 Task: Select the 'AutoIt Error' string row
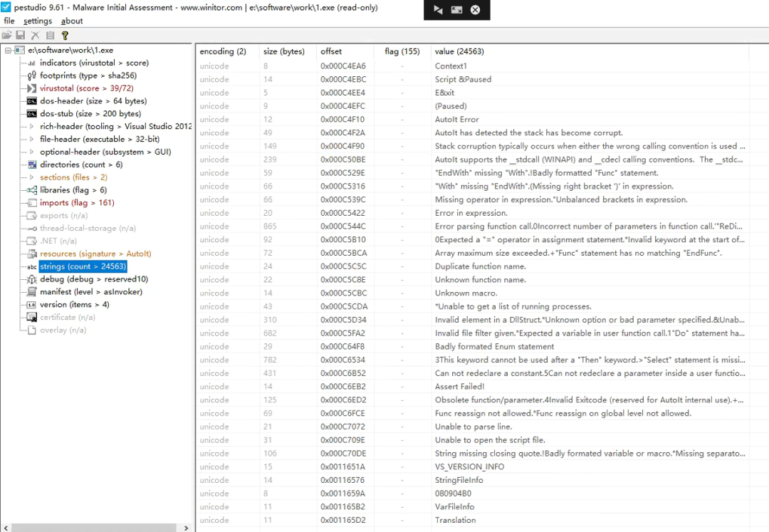click(472, 120)
